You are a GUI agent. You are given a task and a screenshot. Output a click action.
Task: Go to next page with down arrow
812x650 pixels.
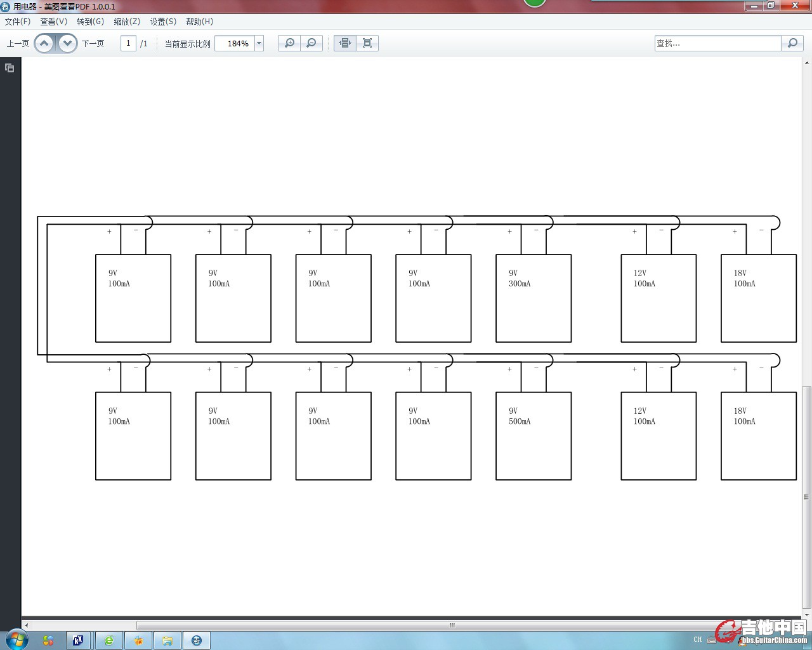(67, 43)
